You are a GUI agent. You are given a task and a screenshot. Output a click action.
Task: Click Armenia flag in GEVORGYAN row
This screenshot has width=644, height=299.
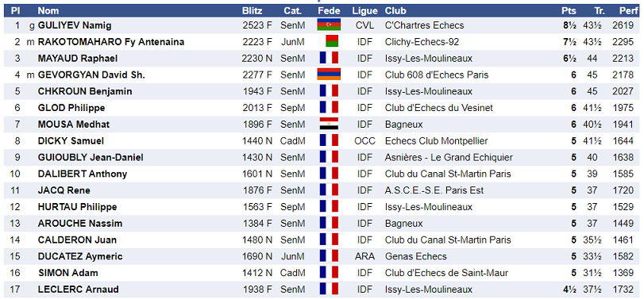pyautogui.click(x=329, y=75)
